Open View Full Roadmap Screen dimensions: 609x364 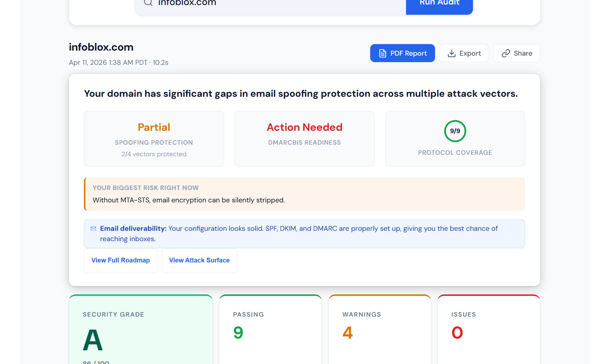[120, 261]
